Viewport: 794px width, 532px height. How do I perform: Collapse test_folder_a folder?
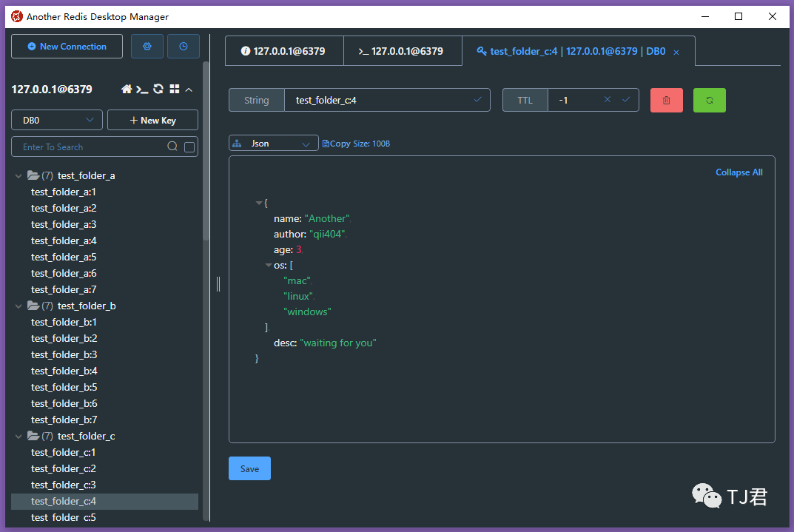(18, 175)
